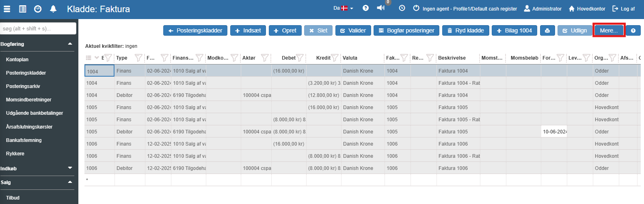
Task: Open the Da language flag dropdown
Action: click(x=343, y=8)
